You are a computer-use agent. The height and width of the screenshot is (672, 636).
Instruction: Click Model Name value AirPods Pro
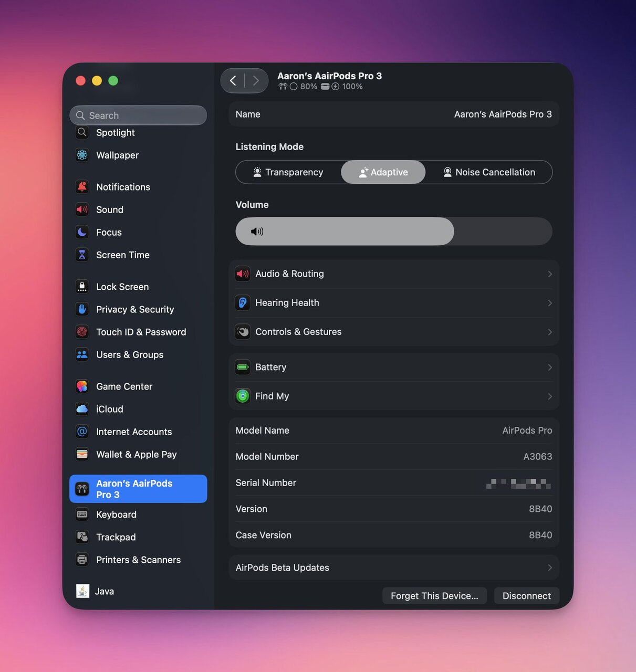pos(527,430)
